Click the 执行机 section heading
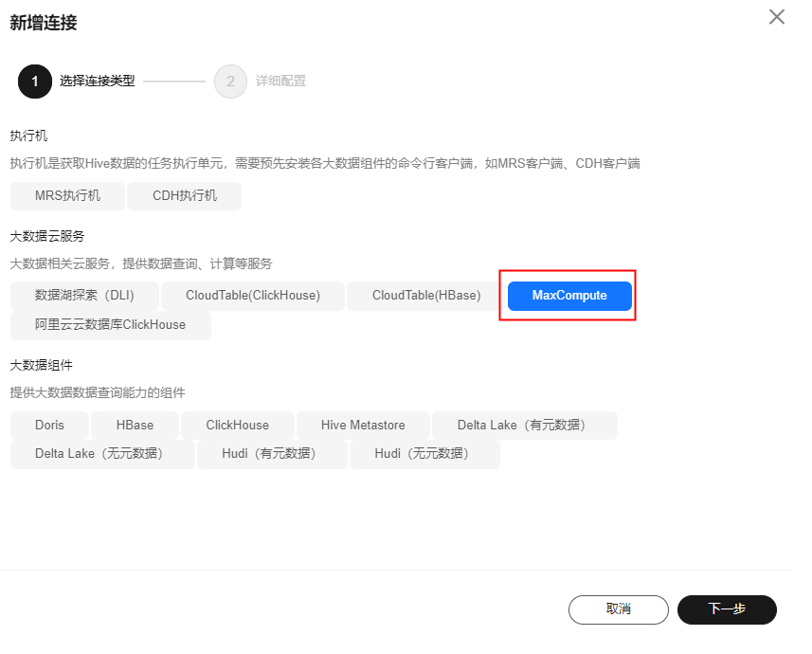The height and width of the screenshot is (654, 812). click(29, 136)
